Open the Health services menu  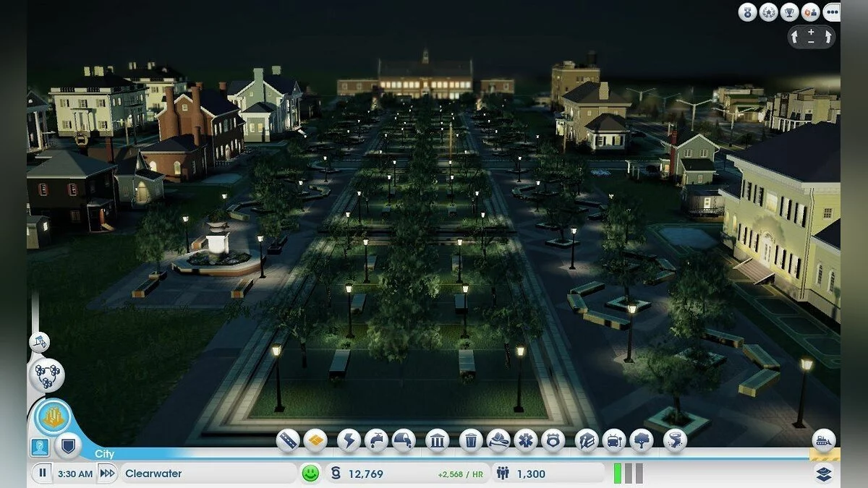coord(526,440)
